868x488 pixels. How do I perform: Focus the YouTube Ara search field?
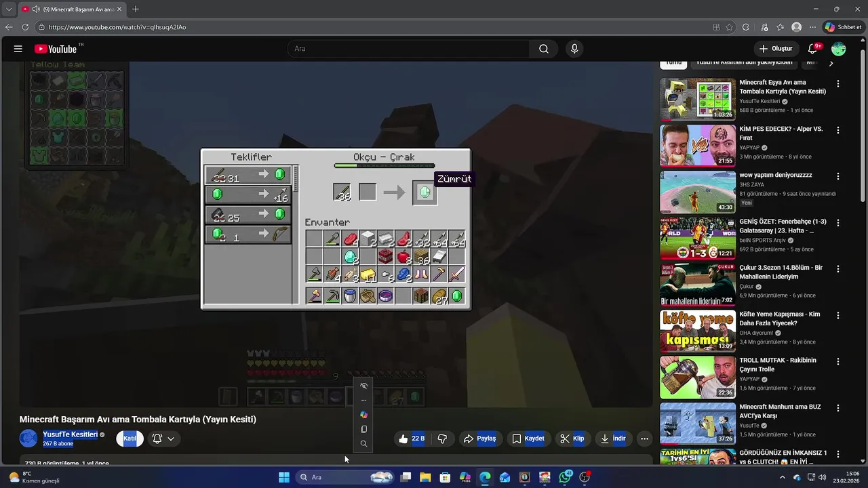tap(408, 49)
